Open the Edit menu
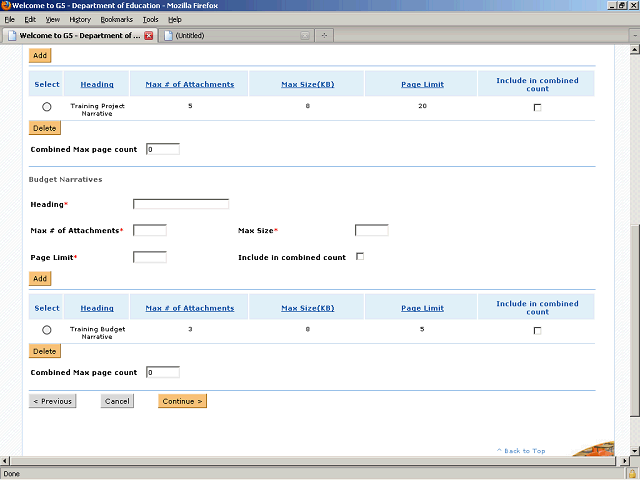The height and width of the screenshot is (480, 640). pos(30,19)
